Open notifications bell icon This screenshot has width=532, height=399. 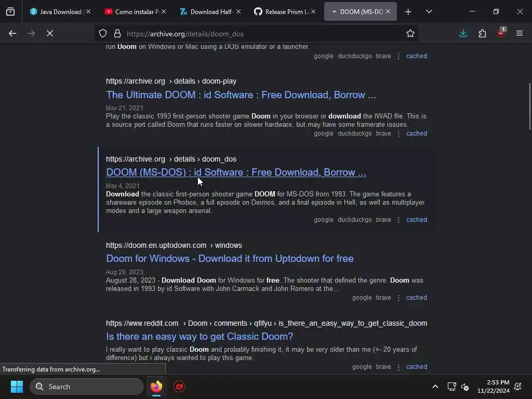coord(518,387)
